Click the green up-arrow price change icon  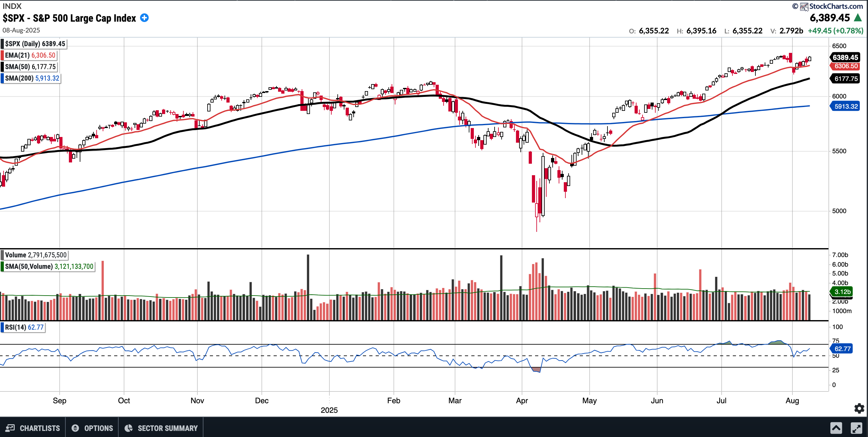tap(858, 18)
